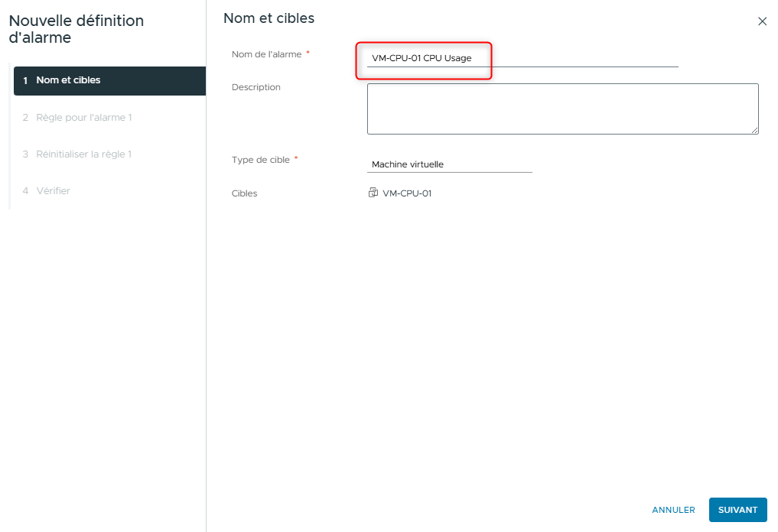Viewport: 778px width, 532px height.
Task: Open step 4 Vérifier
Action: [53, 191]
